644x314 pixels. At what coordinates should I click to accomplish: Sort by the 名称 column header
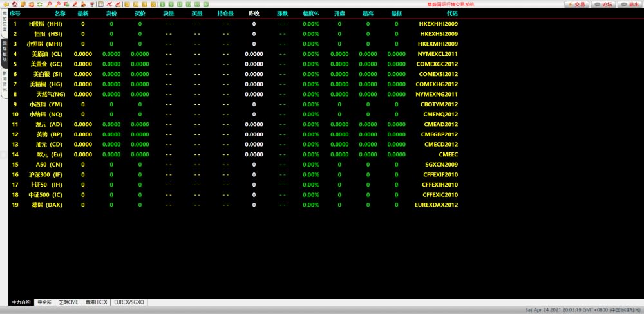pos(59,14)
